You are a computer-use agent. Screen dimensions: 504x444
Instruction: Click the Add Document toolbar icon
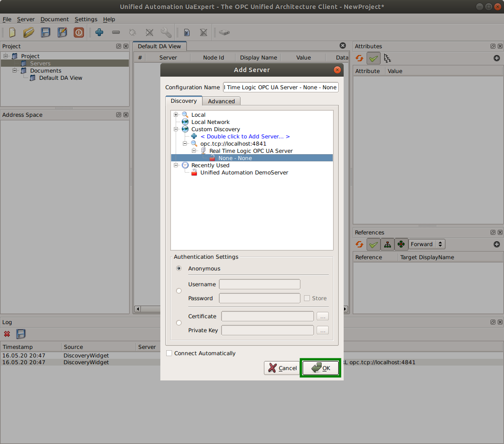click(187, 32)
